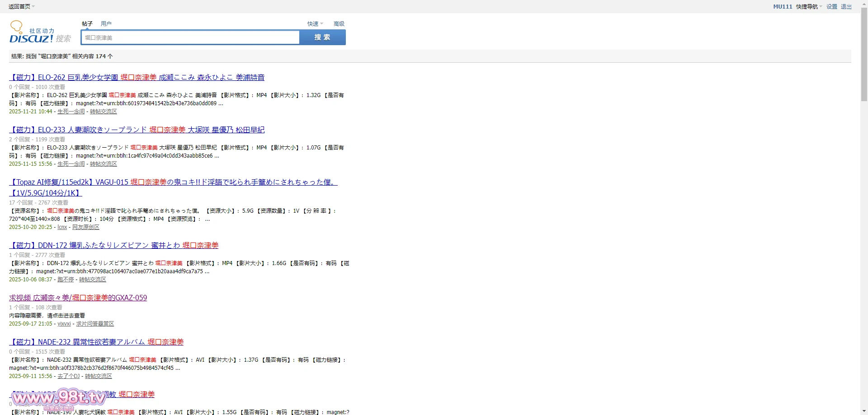Open the 返回首页 dropdown
868x415 pixels.
click(x=21, y=6)
